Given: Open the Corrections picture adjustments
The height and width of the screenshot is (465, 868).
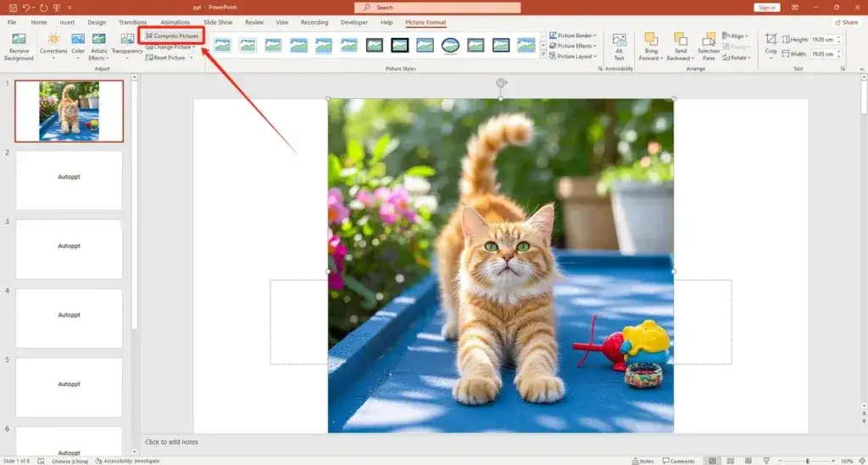Looking at the screenshot, I should pos(53,47).
